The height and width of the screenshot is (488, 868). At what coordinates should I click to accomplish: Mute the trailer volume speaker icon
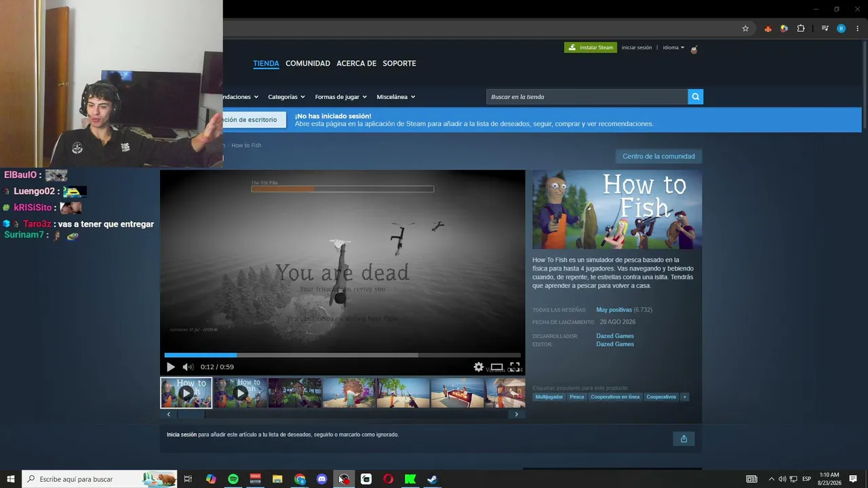pyautogui.click(x=188, y=367)
